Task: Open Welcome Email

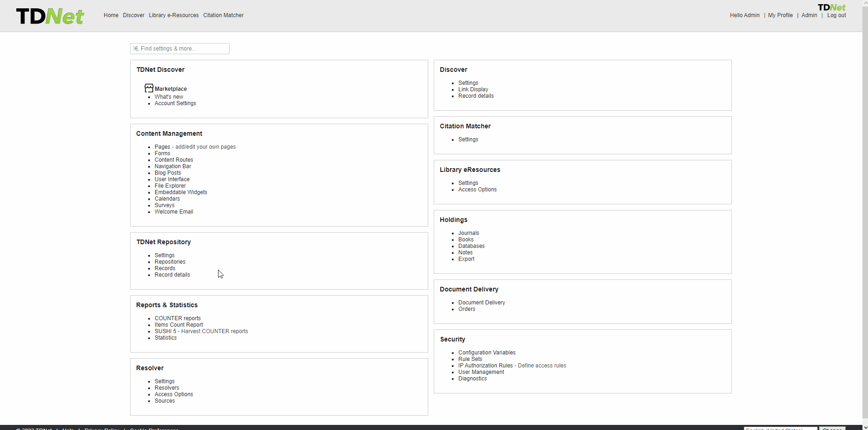Action: coord(174,212)
